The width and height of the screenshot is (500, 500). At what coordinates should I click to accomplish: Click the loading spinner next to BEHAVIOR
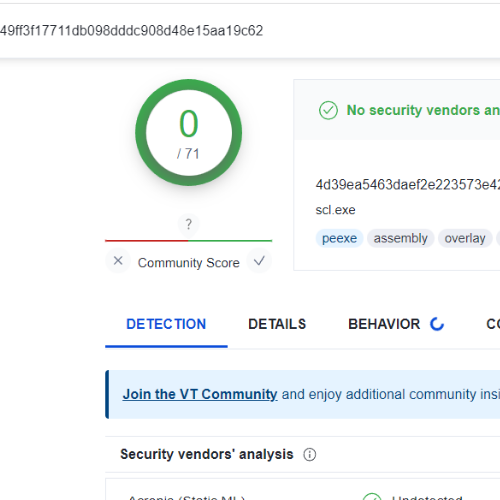tap(437, 324)
